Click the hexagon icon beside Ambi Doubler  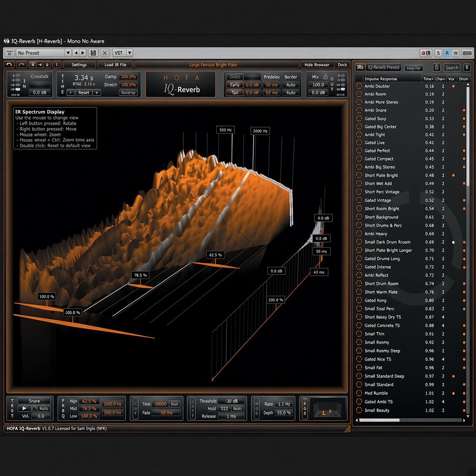(359, 86)
